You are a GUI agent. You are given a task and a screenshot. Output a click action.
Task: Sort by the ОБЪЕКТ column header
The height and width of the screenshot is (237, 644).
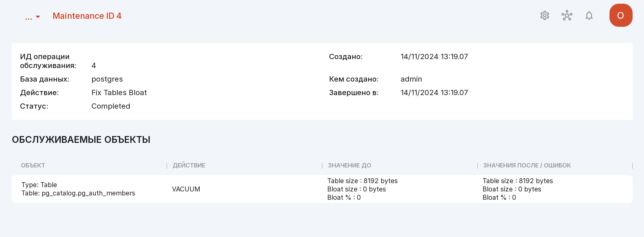pos(33,165)
